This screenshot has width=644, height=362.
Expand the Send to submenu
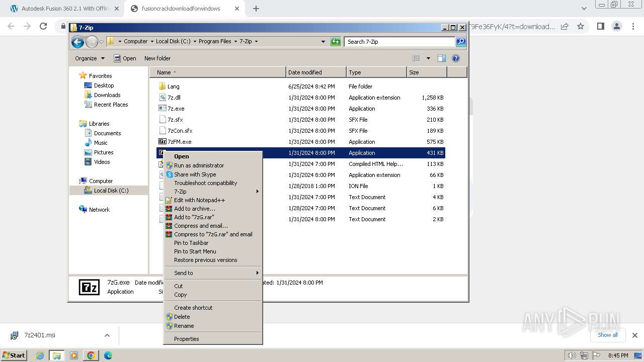[x=213, y=273]
